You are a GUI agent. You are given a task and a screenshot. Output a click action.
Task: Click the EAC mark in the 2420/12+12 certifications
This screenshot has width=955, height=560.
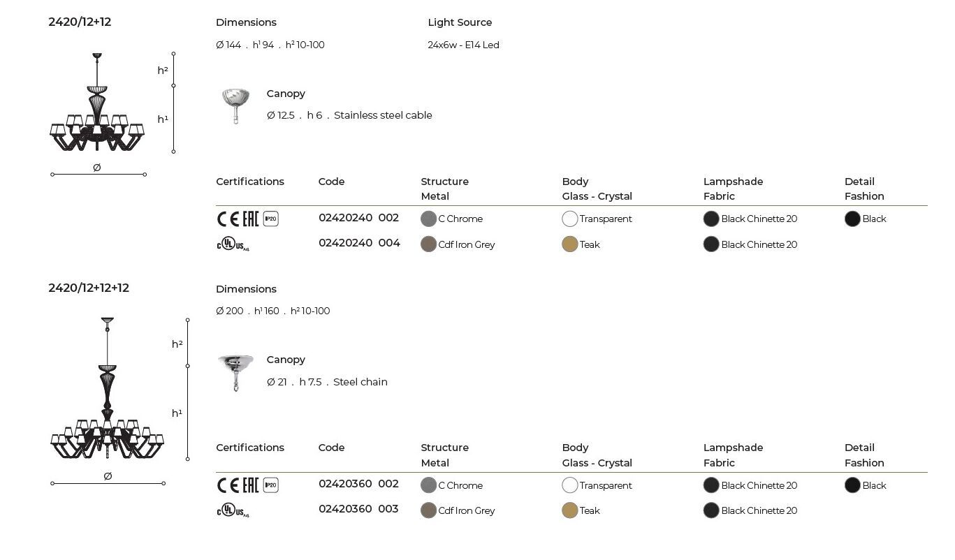point(251,219)
